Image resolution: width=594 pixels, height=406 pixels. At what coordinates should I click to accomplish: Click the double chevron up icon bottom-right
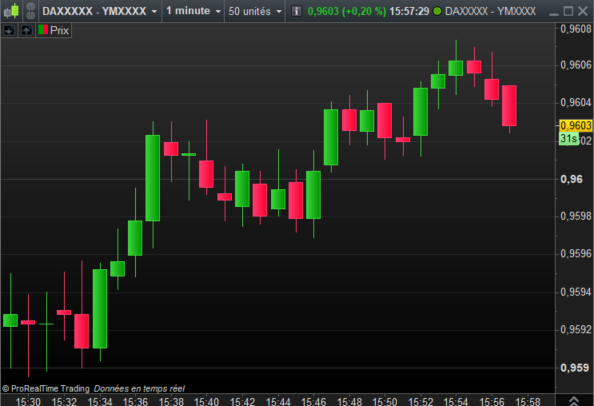[574, 401]
